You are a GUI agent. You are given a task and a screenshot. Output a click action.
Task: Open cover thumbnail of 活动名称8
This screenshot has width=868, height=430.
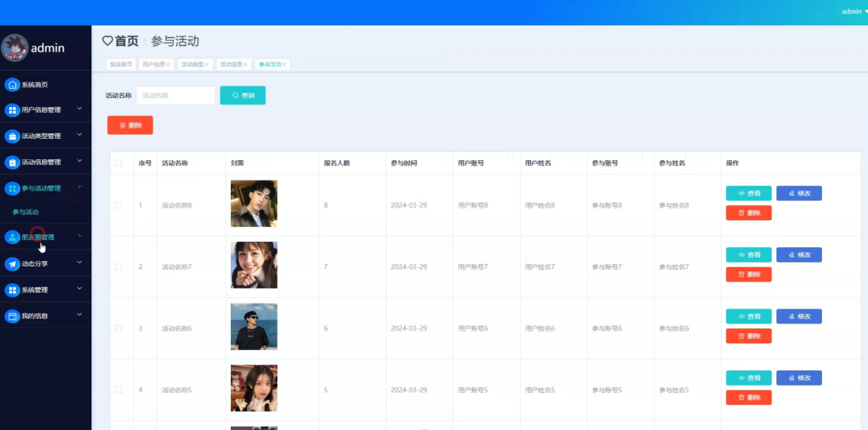(254, 204)
